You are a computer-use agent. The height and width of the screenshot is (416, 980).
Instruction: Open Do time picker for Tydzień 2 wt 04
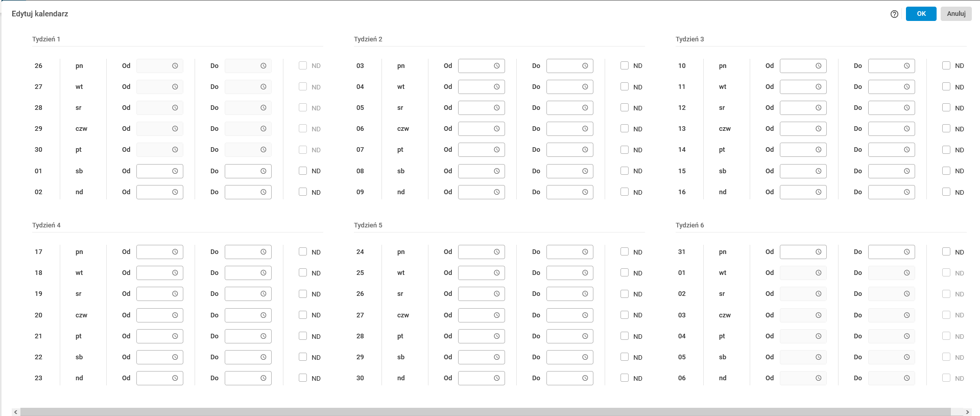pos(585,87)
